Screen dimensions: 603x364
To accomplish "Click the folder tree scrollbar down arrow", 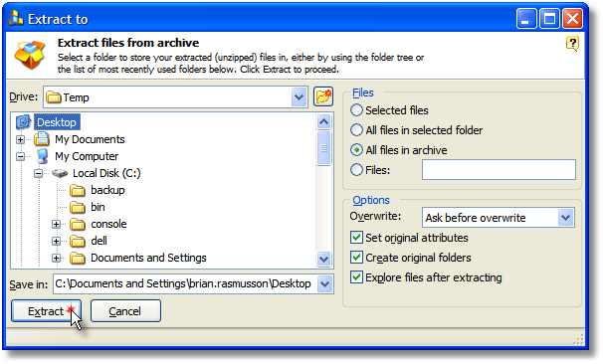I will (x=323, y=259).
